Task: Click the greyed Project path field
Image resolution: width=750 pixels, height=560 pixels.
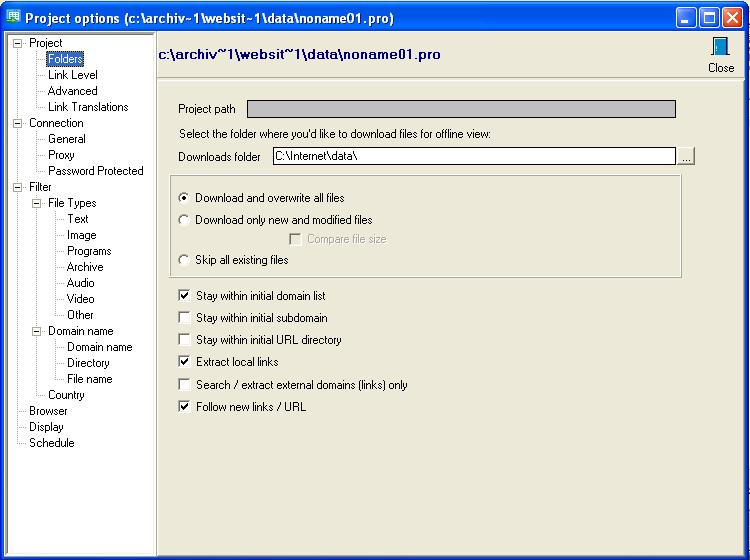Action: pos(461,109)
